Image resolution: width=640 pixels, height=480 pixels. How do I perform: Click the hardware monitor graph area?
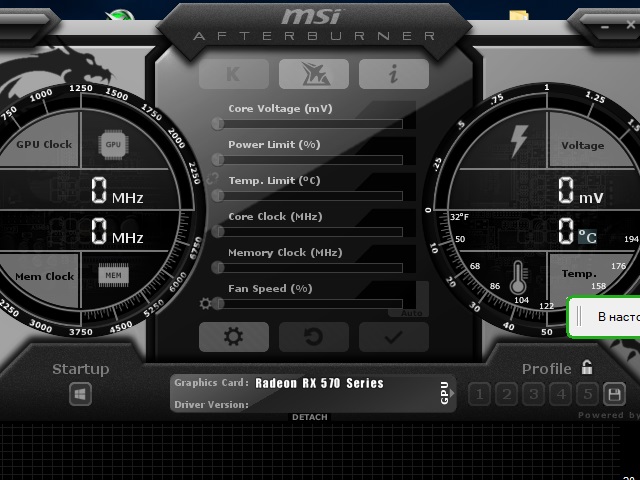click(310, 451)
